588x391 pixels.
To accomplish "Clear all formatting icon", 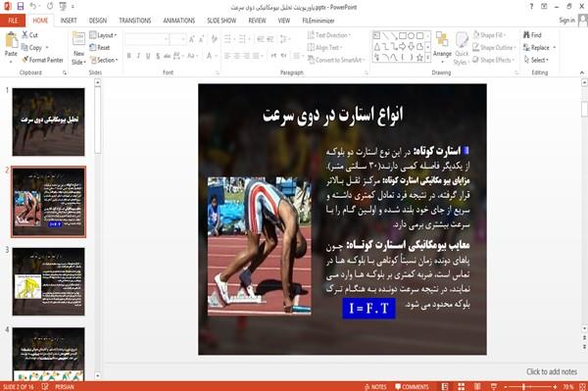I will click(x=214, y=39).
